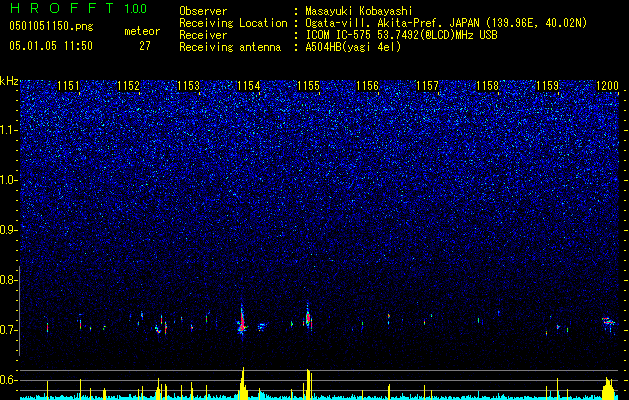Click the tallest yellow intensity peak at 1154
The height and width of the screenshot is (400, 629).
[x=243, y=383]
